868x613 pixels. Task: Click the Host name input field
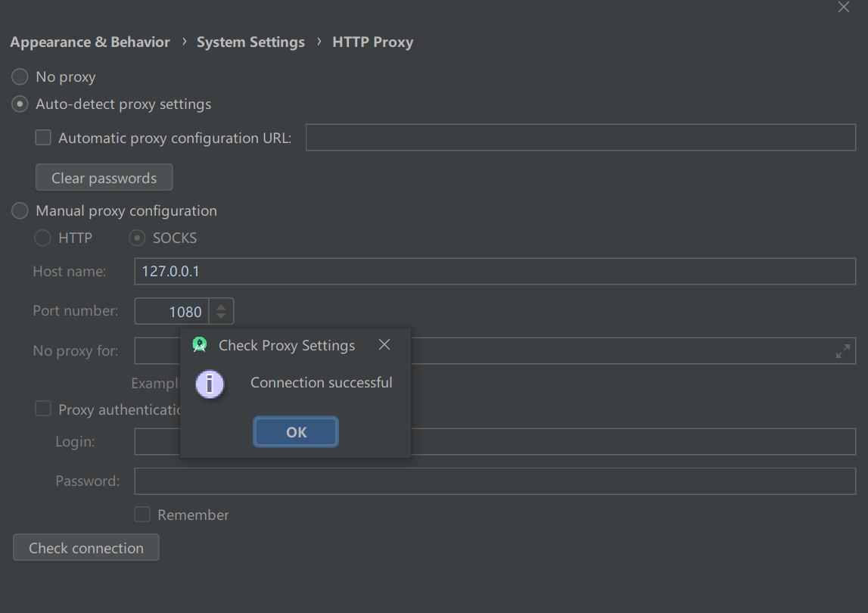[x=495, y=271]
